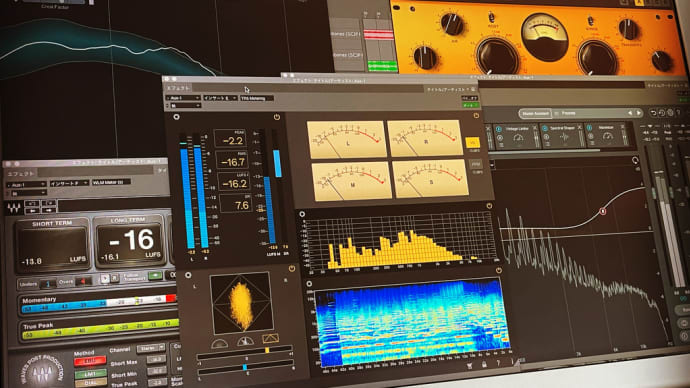690x388 pixels.
Task: Select highlighted Lissajous scope display mode
Action: 270,339
